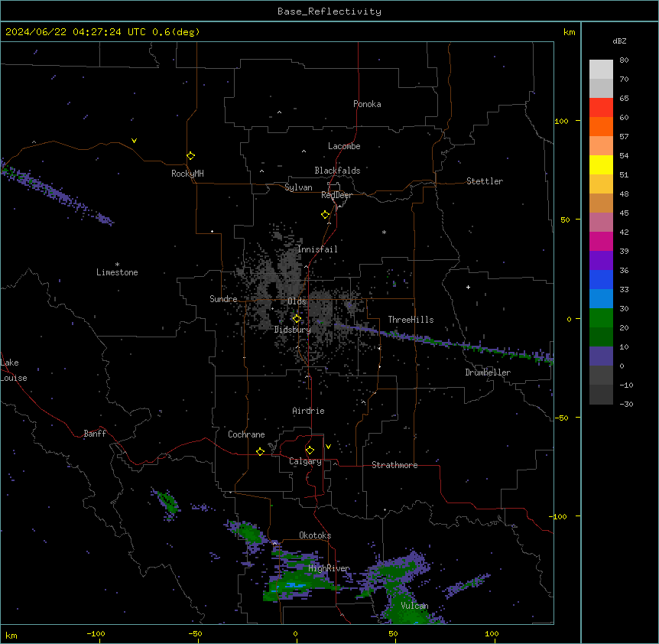
Task: Click the Sylvan label
Action: point(298,187)
